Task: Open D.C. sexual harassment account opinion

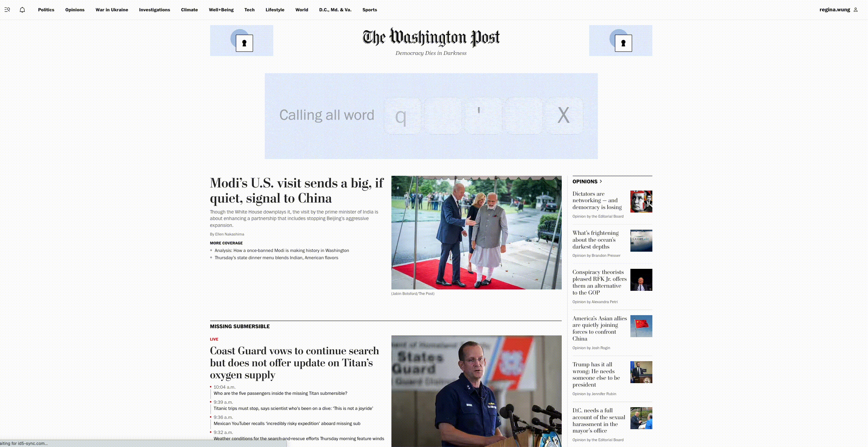Action: coord(599,421)
